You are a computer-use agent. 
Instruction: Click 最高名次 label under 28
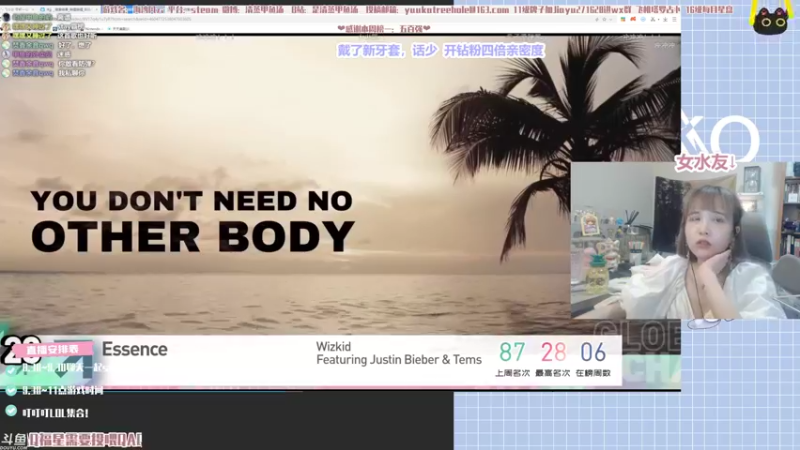pyautogui.click(x=553, y=373)
